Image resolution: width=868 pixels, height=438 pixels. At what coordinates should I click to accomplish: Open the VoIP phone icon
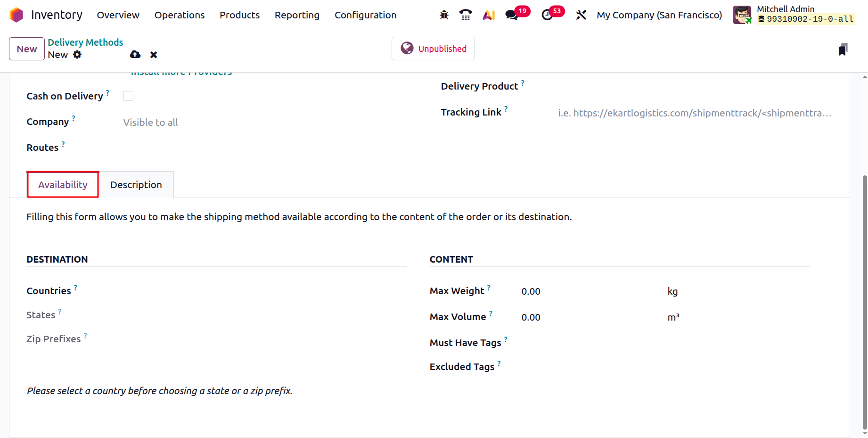(466, 15)
